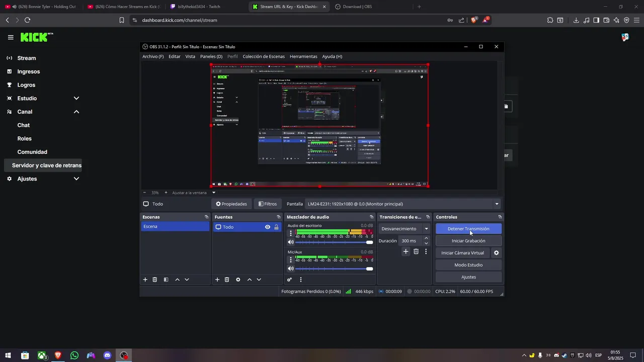
Task: Open mixer options menu at panel bottom
Action: (x=301, y=280)
